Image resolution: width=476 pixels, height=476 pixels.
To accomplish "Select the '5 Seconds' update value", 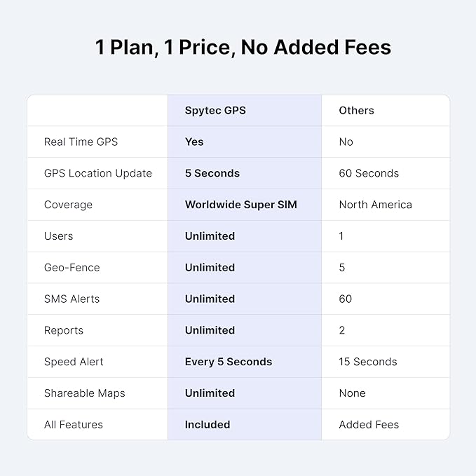I will tap(212, 173).
